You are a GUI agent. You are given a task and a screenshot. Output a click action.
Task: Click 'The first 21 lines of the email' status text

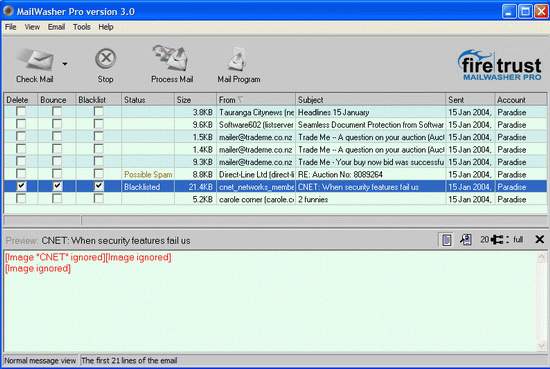(129, 360)
